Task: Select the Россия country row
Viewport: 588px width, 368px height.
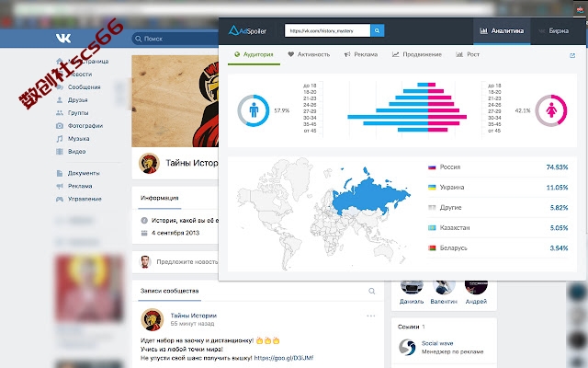Action: tap(498, 167)
